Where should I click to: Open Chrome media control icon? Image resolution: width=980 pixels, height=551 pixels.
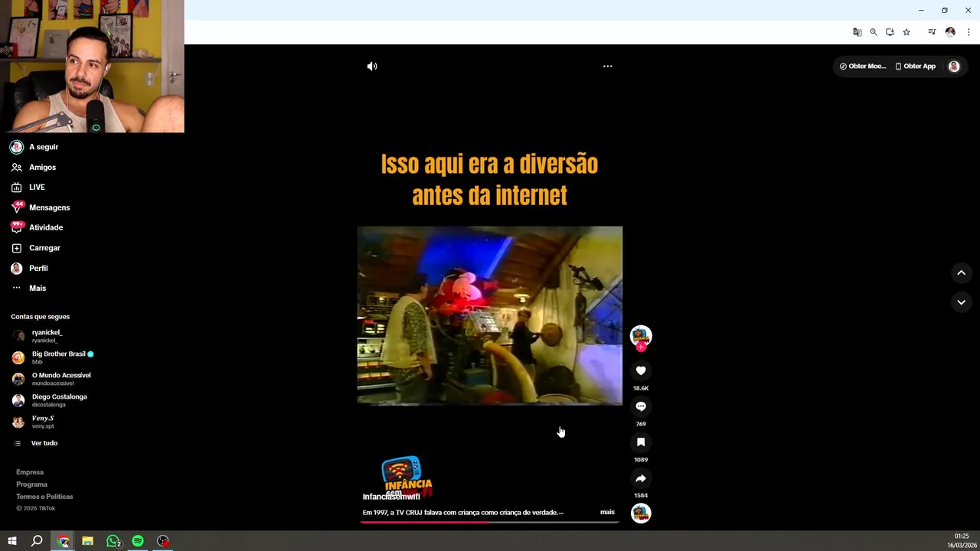coord(932,32)
